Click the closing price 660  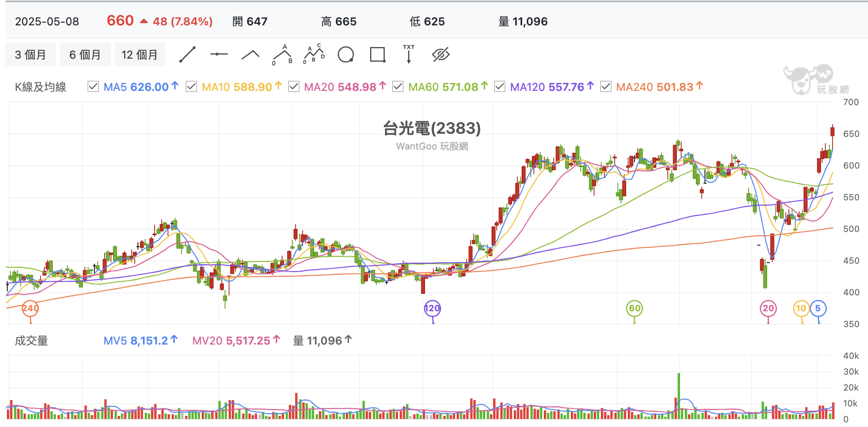click(120, 21)
